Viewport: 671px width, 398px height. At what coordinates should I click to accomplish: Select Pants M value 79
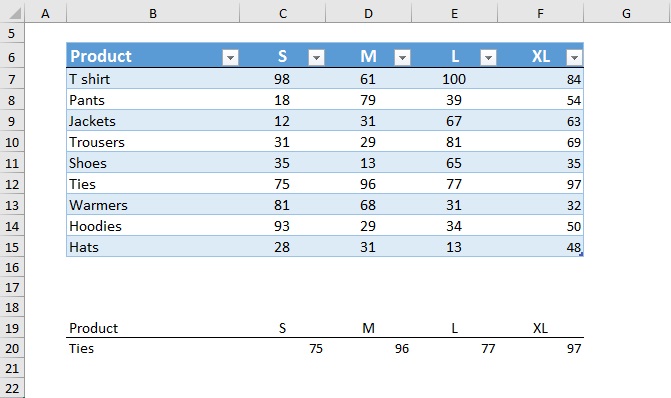pos(368,100)
